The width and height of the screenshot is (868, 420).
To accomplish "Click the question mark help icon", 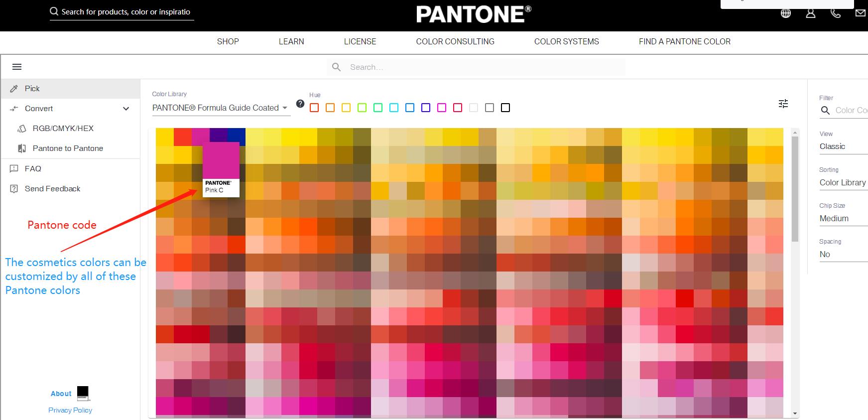I will (300, 104).
